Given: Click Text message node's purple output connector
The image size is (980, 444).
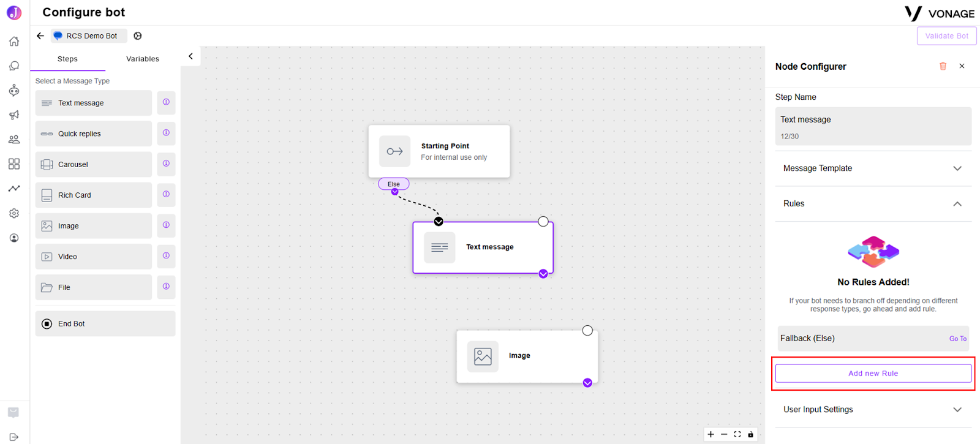Looking at the screenshot, I should click(543, 274).
